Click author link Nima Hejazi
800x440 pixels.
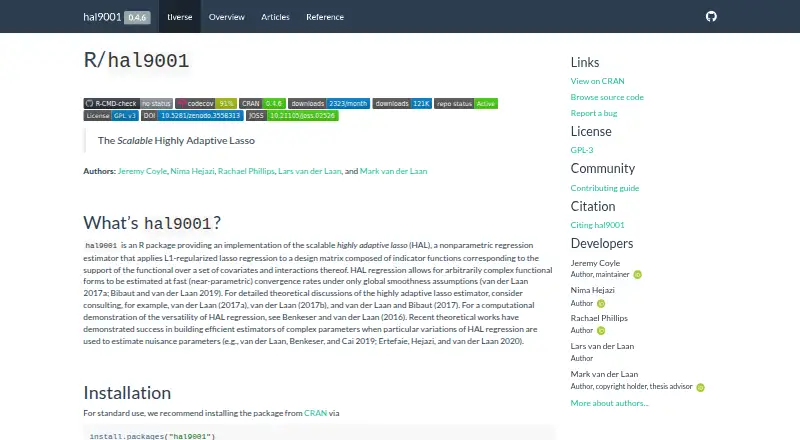coord(192,172)
